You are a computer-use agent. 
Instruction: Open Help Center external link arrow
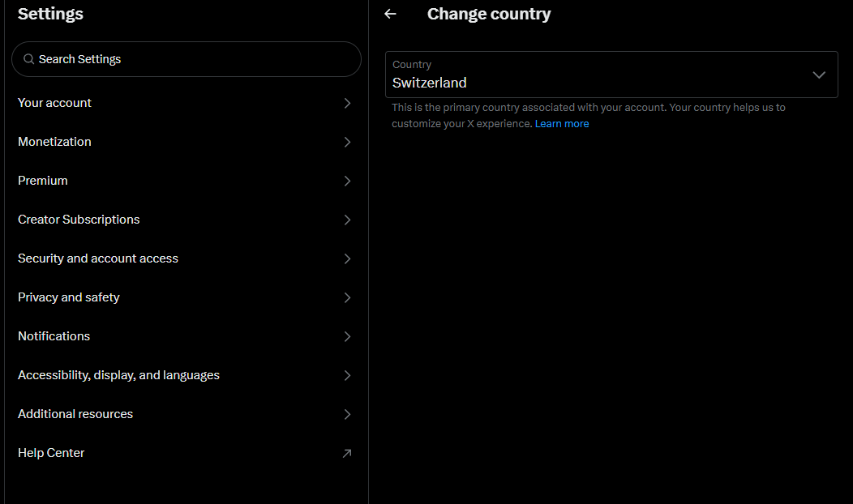tap(347, 453)
